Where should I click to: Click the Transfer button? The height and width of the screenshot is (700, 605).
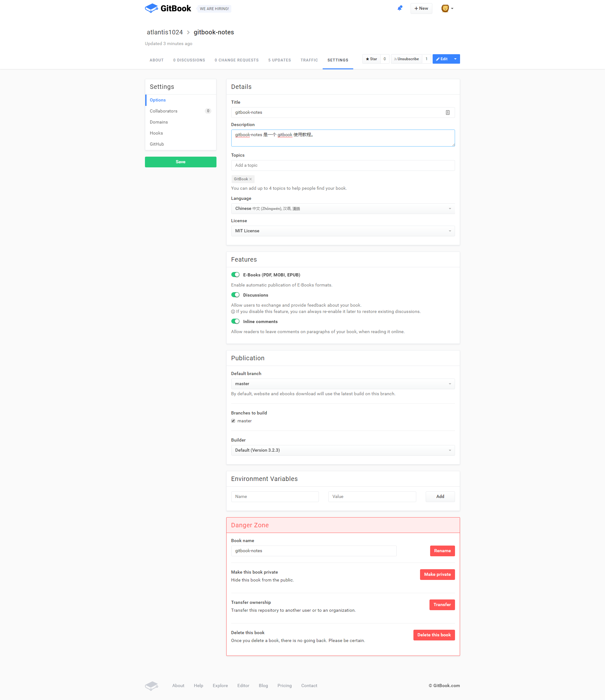tap(442, 605)
